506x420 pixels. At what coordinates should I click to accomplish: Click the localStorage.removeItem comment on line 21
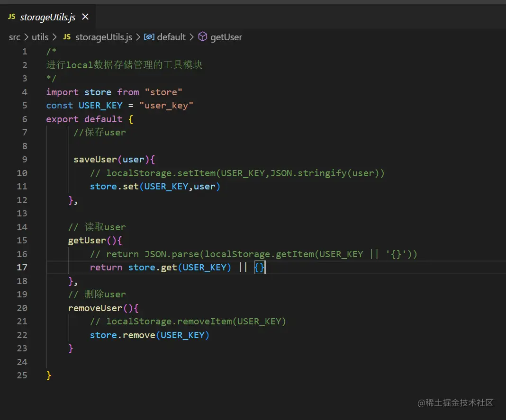coord(188,322)
